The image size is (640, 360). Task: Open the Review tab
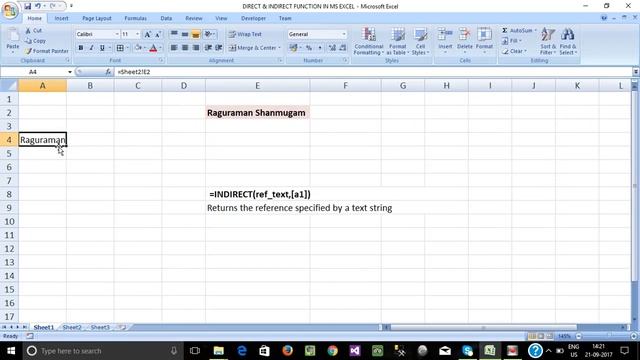point(193,18)
